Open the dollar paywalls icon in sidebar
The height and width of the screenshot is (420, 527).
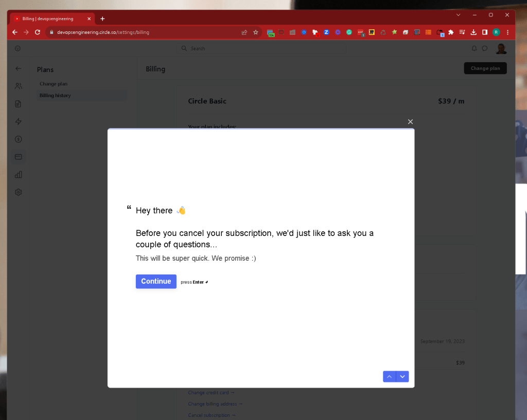coord(19,139)
